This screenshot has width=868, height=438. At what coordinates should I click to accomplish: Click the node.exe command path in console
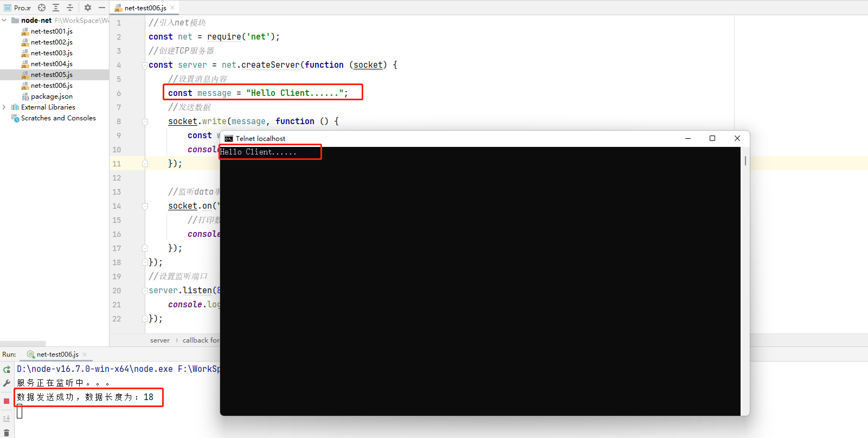coord(95,369)
